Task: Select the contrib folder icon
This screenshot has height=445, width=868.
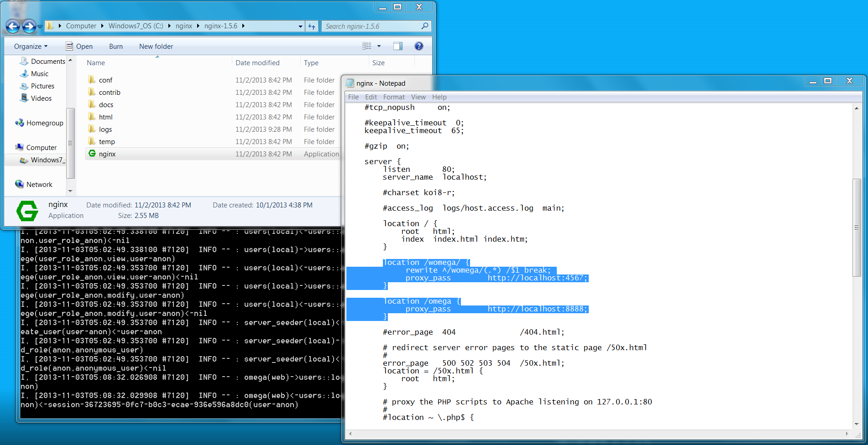Action: point(92,92)
